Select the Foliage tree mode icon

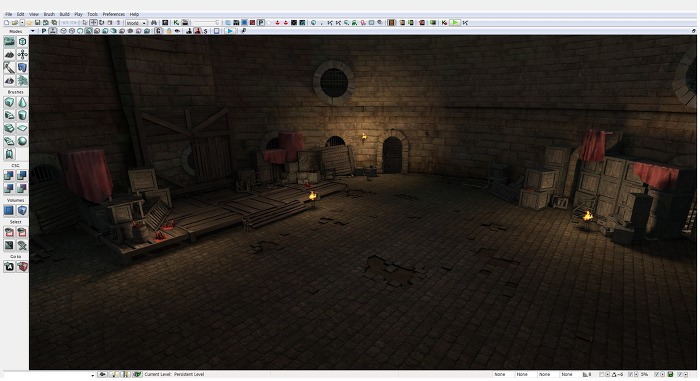pos(22,80)
